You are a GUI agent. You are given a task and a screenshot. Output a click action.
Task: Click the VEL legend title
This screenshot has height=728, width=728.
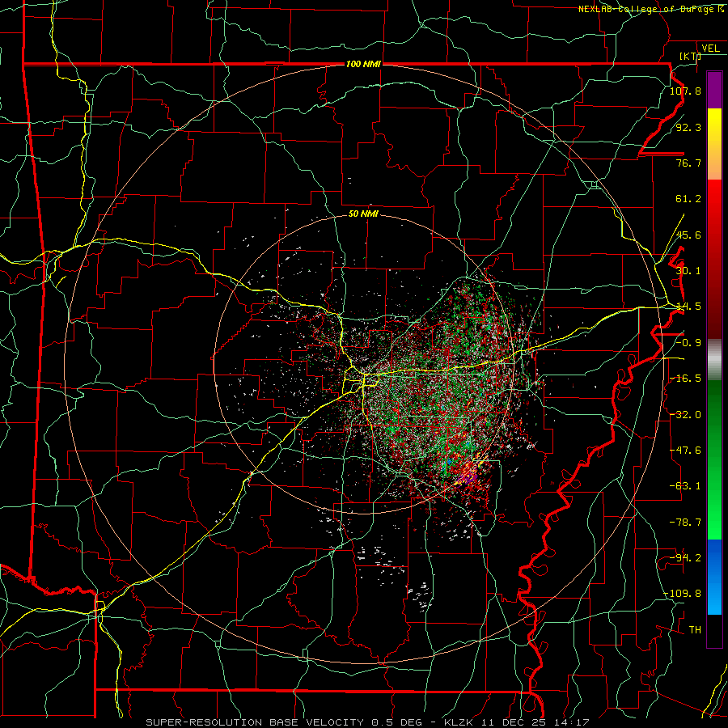(710, 49)
